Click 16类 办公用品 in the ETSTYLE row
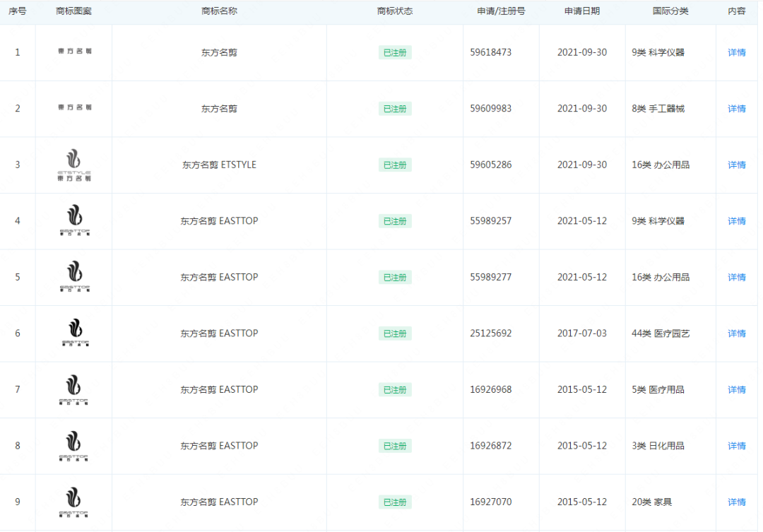Screen dimensions: 763x532 coord(661,165)
